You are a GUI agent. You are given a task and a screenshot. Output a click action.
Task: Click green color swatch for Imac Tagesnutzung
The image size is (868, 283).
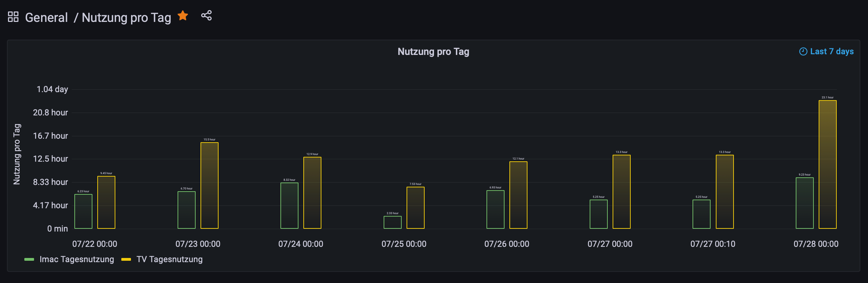point(29,259)
